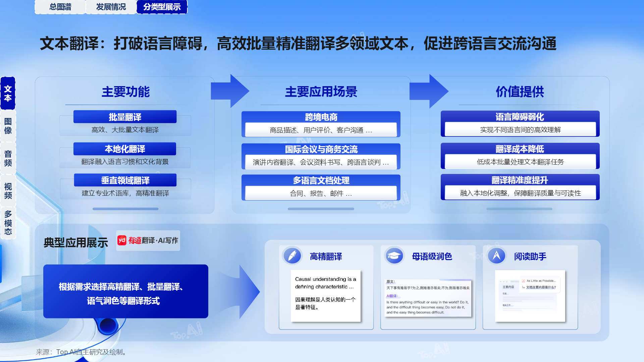Click text 低成本批量处理文本翻译任务
The image size is (644, 362).
tap(520, 162)
